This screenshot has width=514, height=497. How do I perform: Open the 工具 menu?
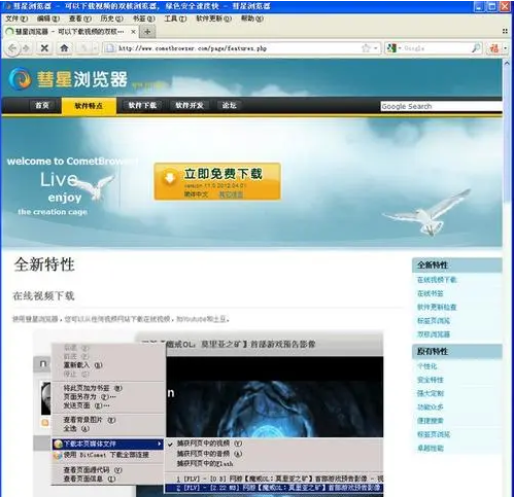[175, 19]
